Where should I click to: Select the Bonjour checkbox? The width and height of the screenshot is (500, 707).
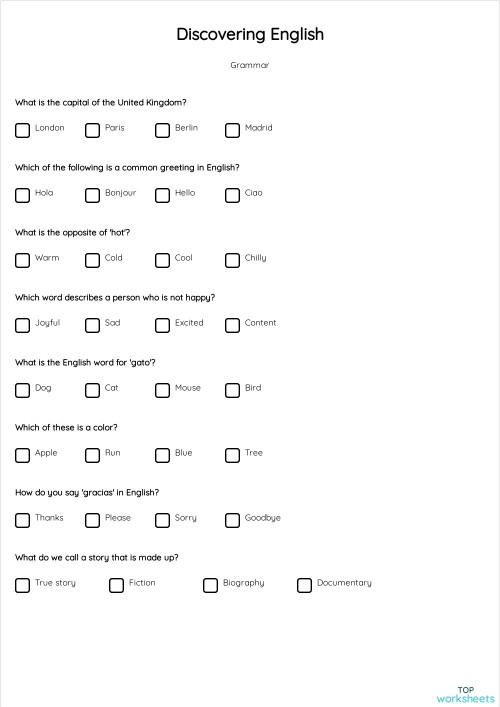click(92, 195)
